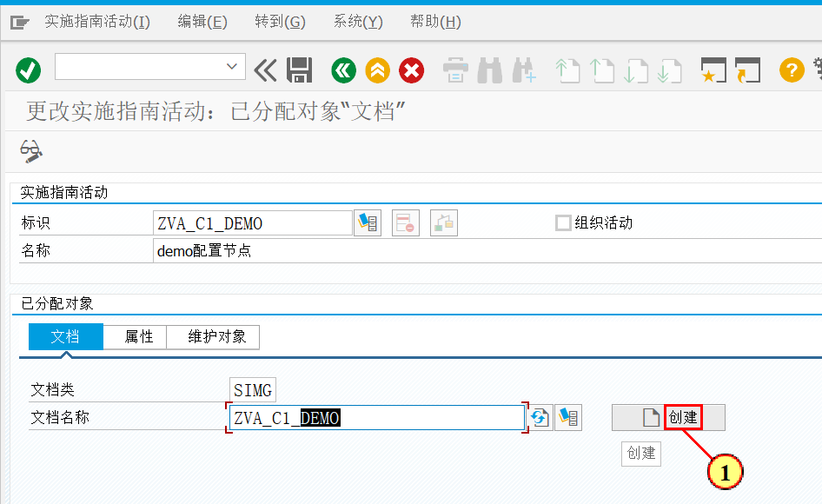Screen dimensions: 822x504
Task: Jump to First Page icon
Action: point(567,70)
